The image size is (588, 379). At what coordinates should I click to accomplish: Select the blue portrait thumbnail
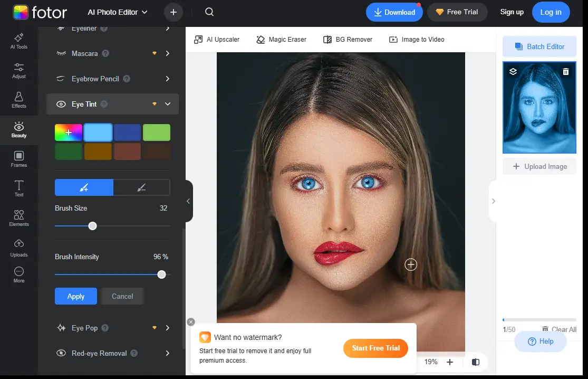(x=539, y=108)
